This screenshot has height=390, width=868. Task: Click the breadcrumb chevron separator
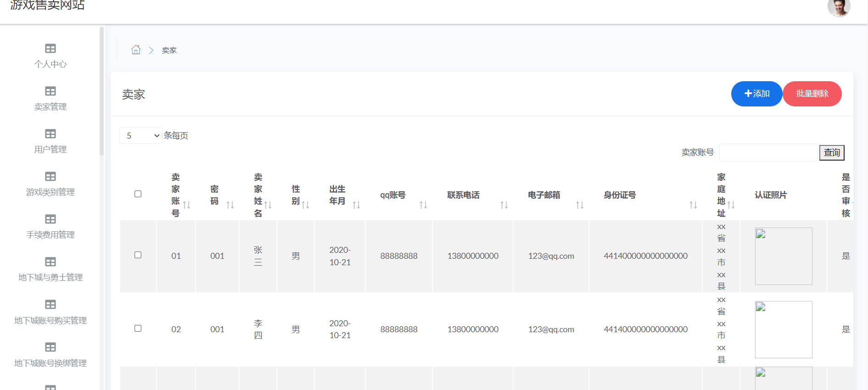coord(151,50)
